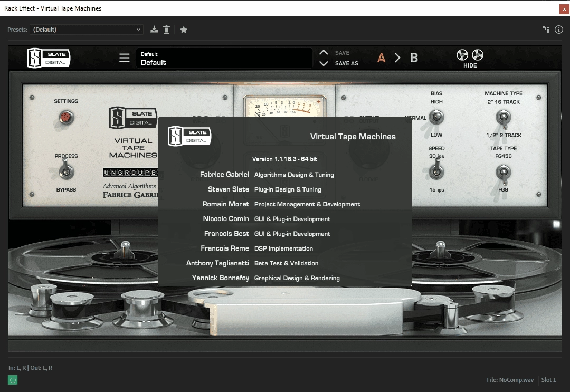Screen dimensions: 570x392
Task: Click the Anthony Taglianetti credit name
Action: pyautogui.click(x=217, y=263)
